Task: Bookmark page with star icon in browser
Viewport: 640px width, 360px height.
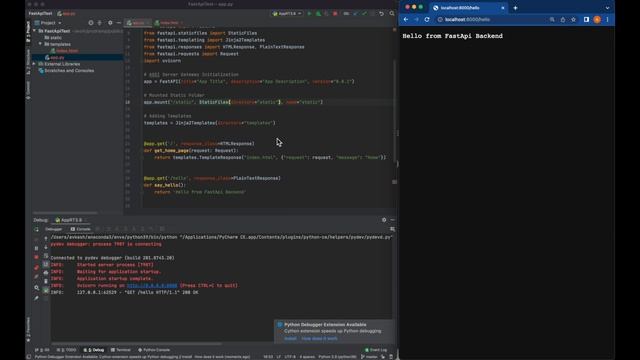Action: point(573,20)
